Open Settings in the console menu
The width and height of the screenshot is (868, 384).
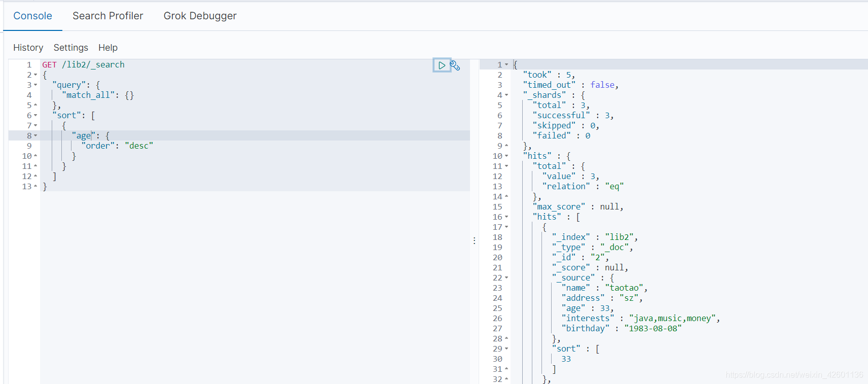[x=71, y=48]
